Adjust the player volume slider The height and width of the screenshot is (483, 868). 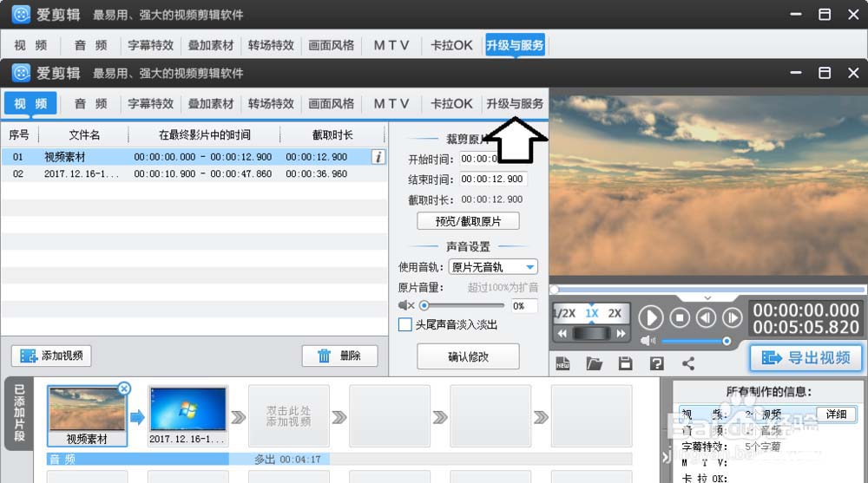pyautogui.click(x=696, y=341)
